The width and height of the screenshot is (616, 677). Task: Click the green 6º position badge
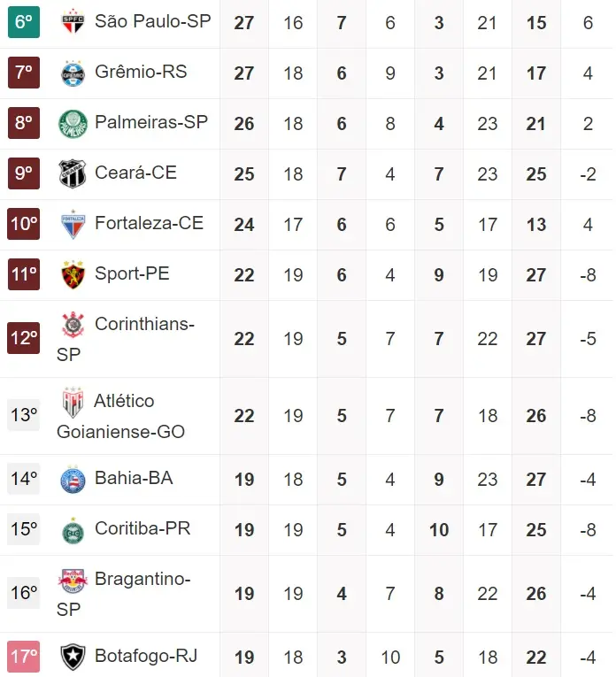(x=24, y=22)
